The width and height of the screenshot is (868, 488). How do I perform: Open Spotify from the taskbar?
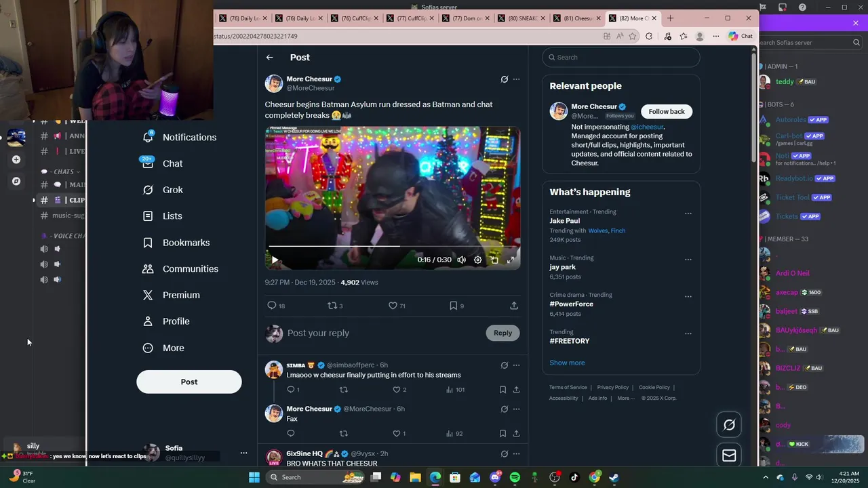tap(515, 477)
